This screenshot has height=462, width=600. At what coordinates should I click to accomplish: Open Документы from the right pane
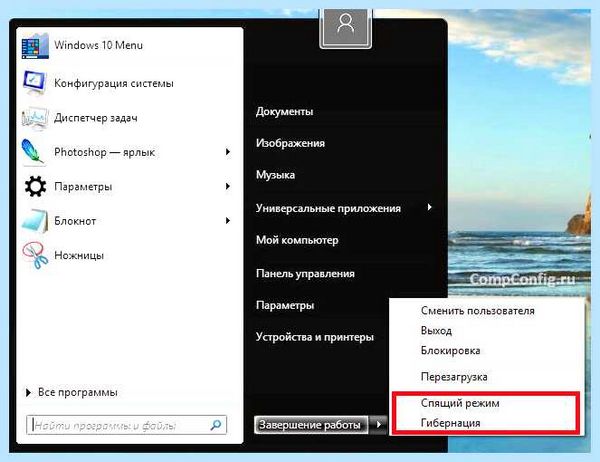tap(284, 112)
